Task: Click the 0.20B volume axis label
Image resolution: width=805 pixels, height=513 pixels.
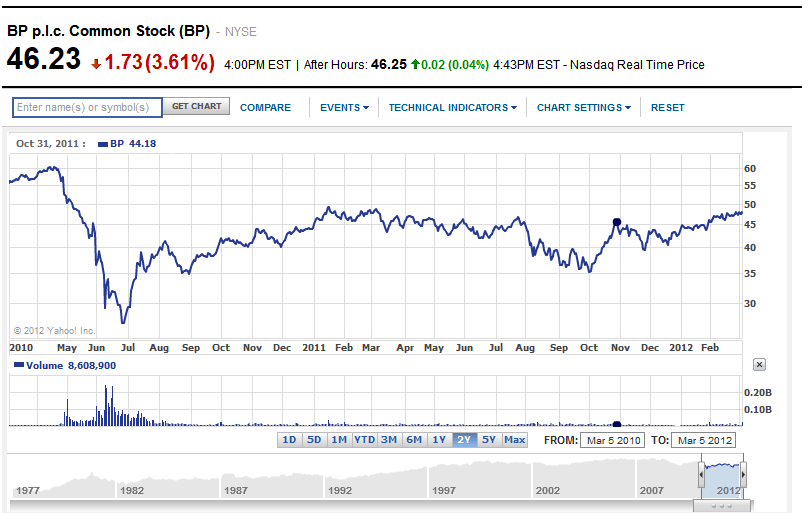Action: pos(758,393)
